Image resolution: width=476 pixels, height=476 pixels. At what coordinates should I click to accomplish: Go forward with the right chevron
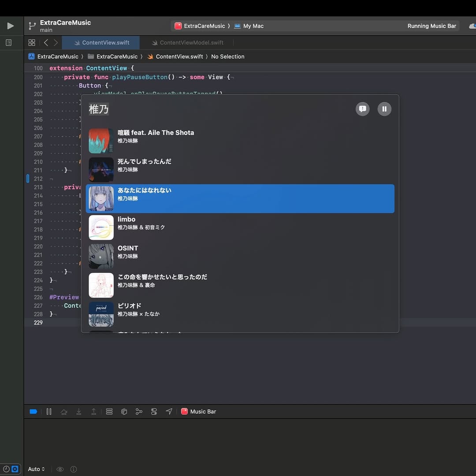coord(56,42)
